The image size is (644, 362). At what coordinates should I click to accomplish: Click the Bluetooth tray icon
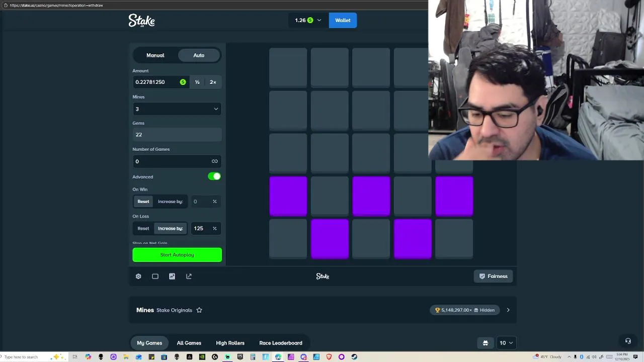[582, 356]
